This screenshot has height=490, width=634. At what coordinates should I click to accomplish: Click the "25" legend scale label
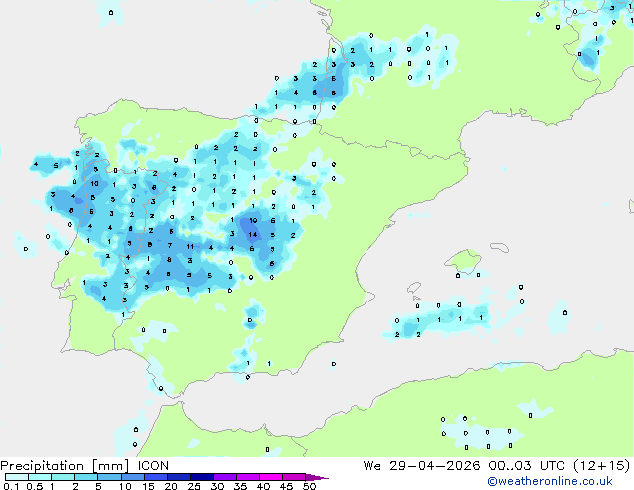pos(194,486)
